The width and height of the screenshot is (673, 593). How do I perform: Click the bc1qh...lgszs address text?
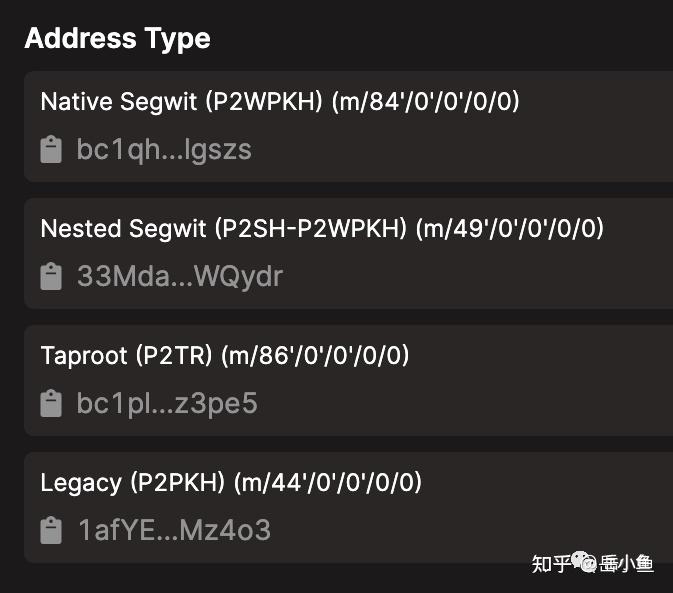point(164,150)
